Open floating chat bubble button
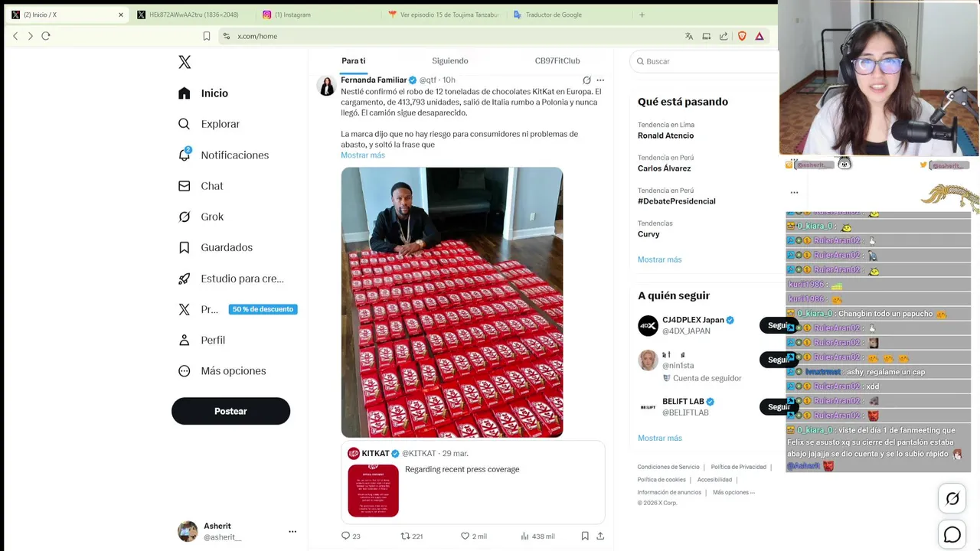 952,535
